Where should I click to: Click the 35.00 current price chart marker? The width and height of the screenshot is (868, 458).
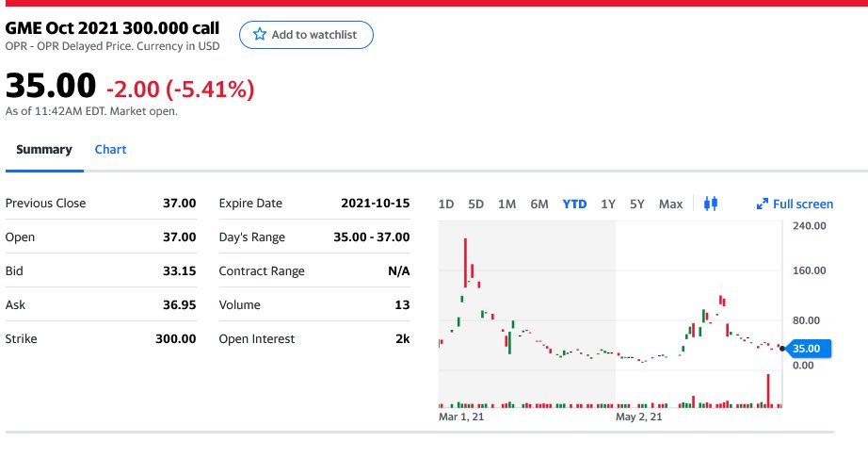coord(808,349)
